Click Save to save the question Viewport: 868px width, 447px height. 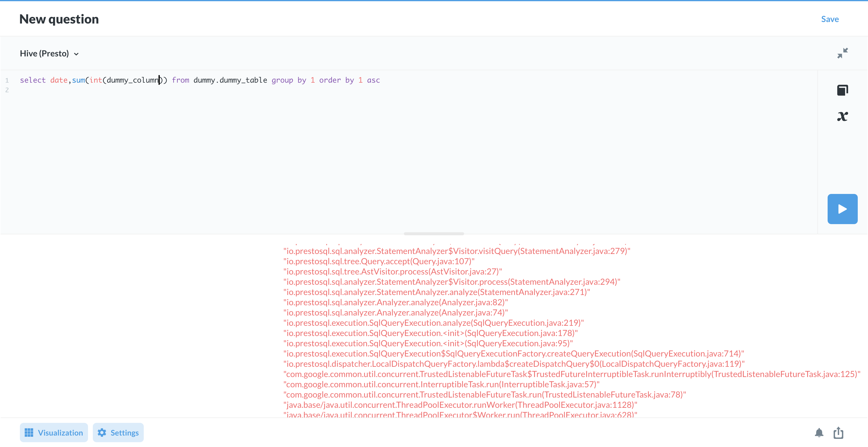click(830, 19)
